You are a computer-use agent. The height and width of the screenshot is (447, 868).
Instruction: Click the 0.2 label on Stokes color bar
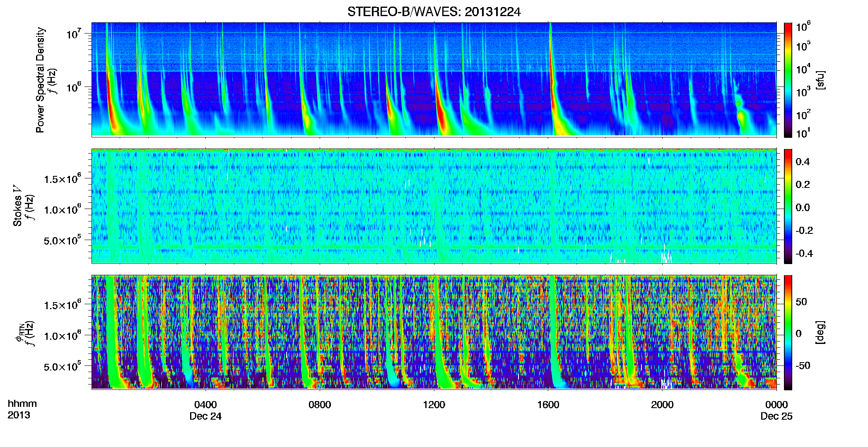[x=803, y=185]
